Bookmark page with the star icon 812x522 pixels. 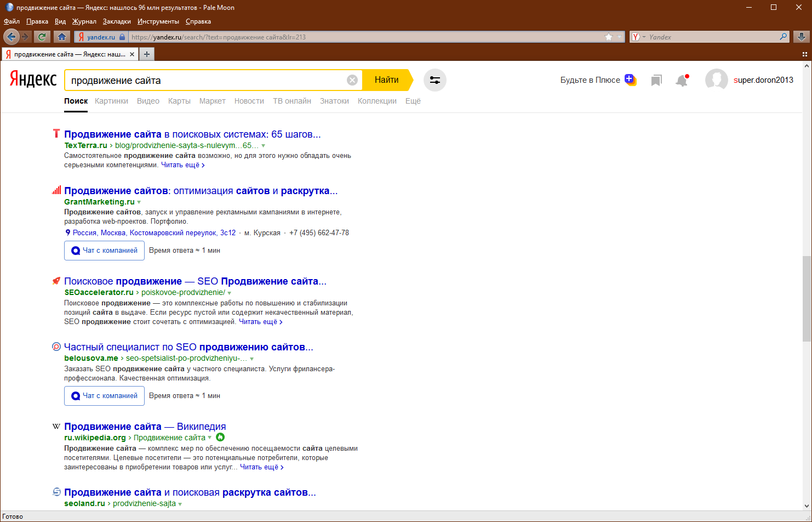tap(609, 37)
